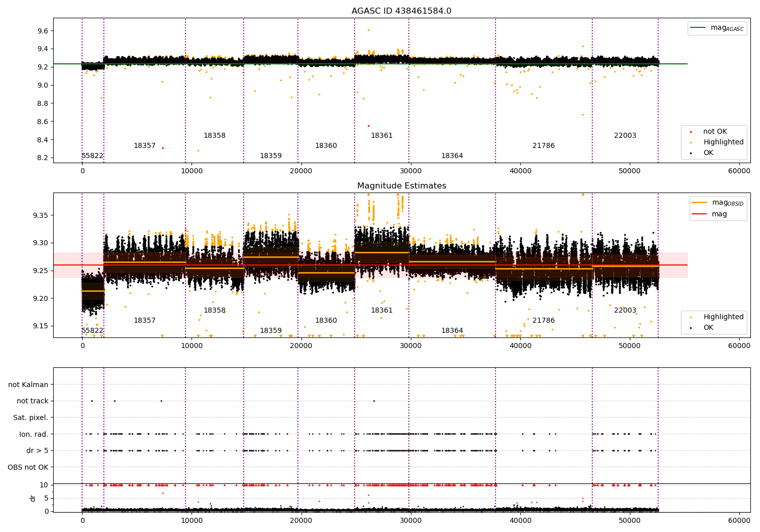
Task: Click obsid label 18364 in Magnitude Estimates plot
Action: coord(452,331)
